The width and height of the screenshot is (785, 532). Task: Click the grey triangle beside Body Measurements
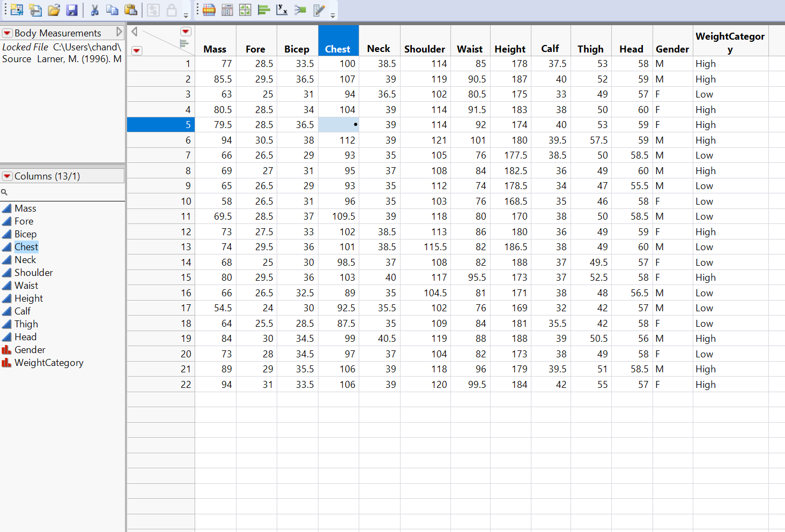pyautogui.click(x=119, y=32)
